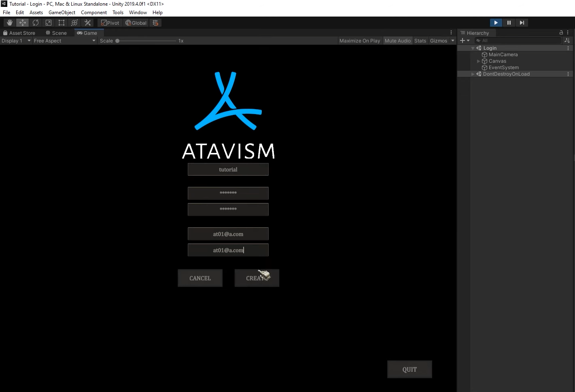Toggle Mute Audio in Game view
The width and height of the screenshot is (575, 392).
pyautogui.click(x=397, y=41)
